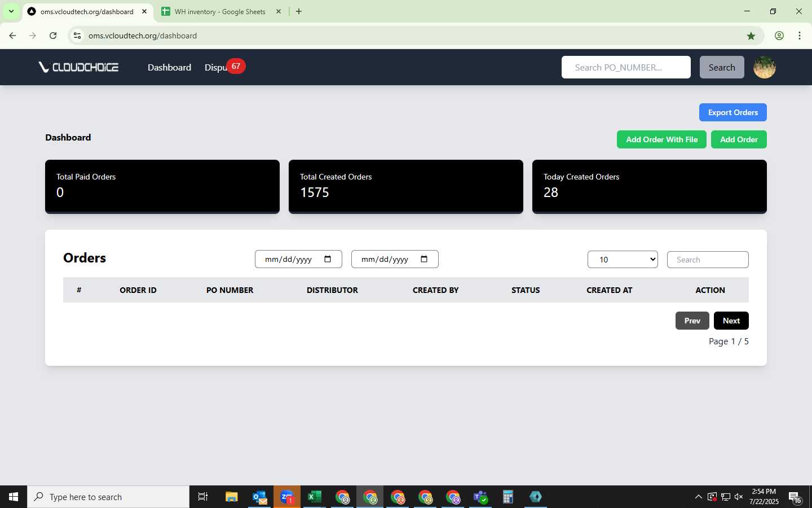View site information icon in address bar
Image resolution: width=812 pixels, height=508 pixels.
click(x=77, y=36)
